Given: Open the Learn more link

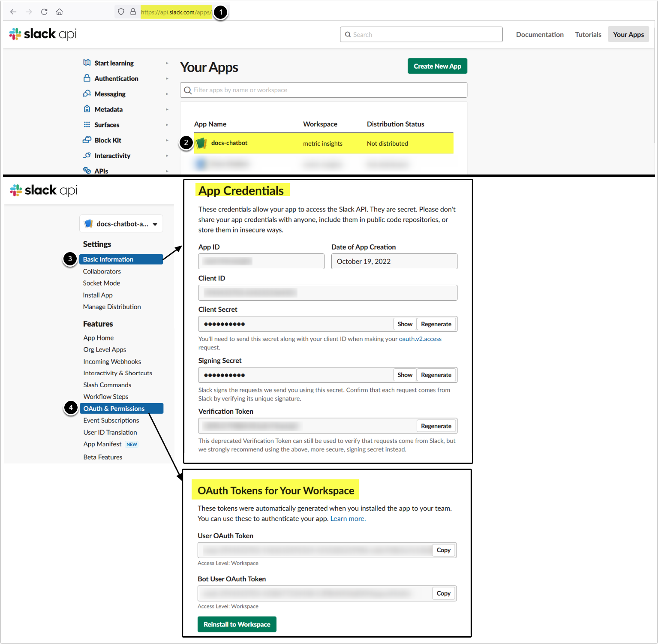Looking at the screenshot, I should (348, 518).
